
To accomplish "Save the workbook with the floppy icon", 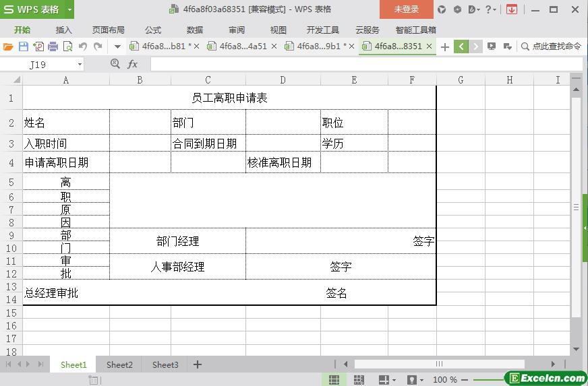I will click(x=23, y=46).
